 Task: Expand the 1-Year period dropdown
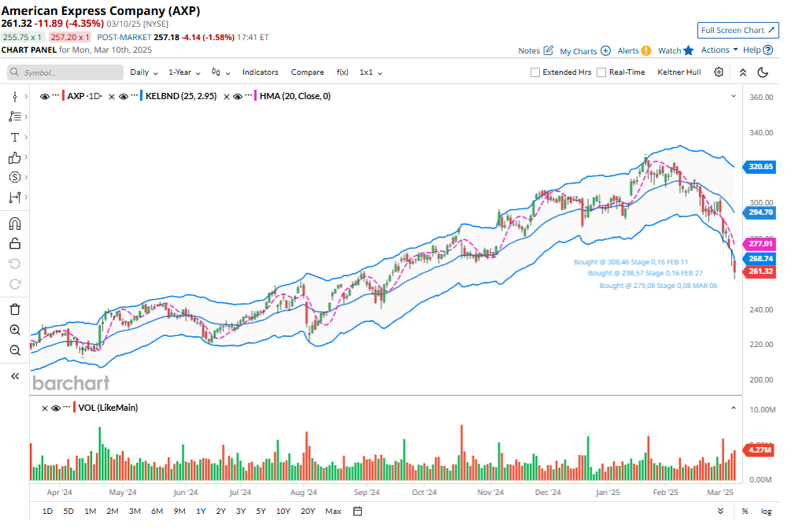click(x=184, y=72)
